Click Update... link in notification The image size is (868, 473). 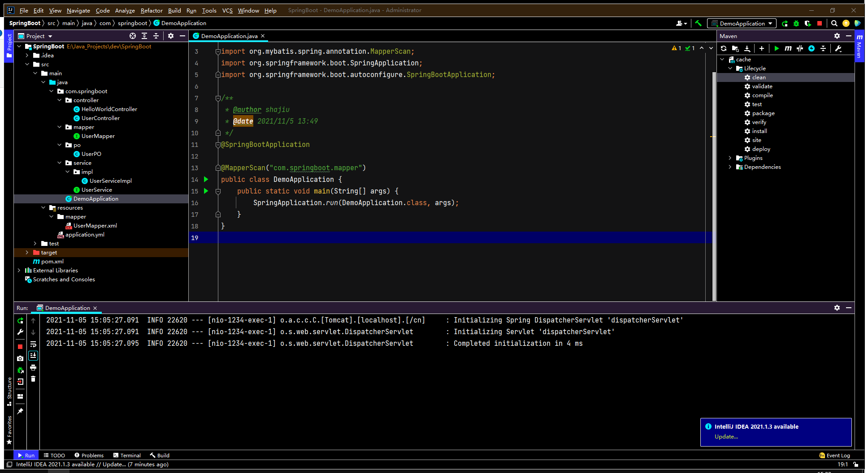pyautogui.click(x=726, y=437)
